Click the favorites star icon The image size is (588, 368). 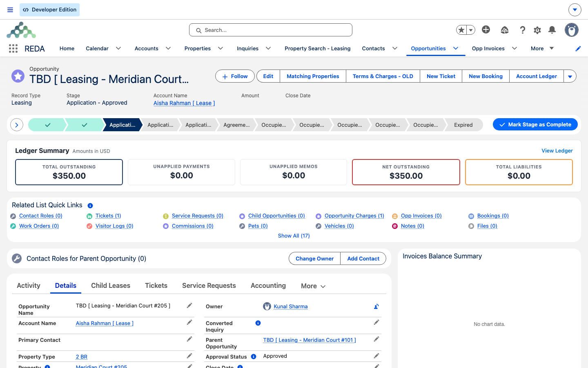[x=461, y=30]
